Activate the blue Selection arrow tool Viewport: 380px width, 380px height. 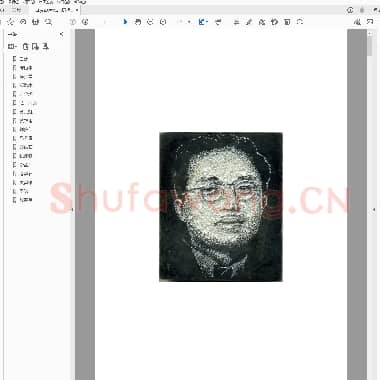tap(125, 22)
